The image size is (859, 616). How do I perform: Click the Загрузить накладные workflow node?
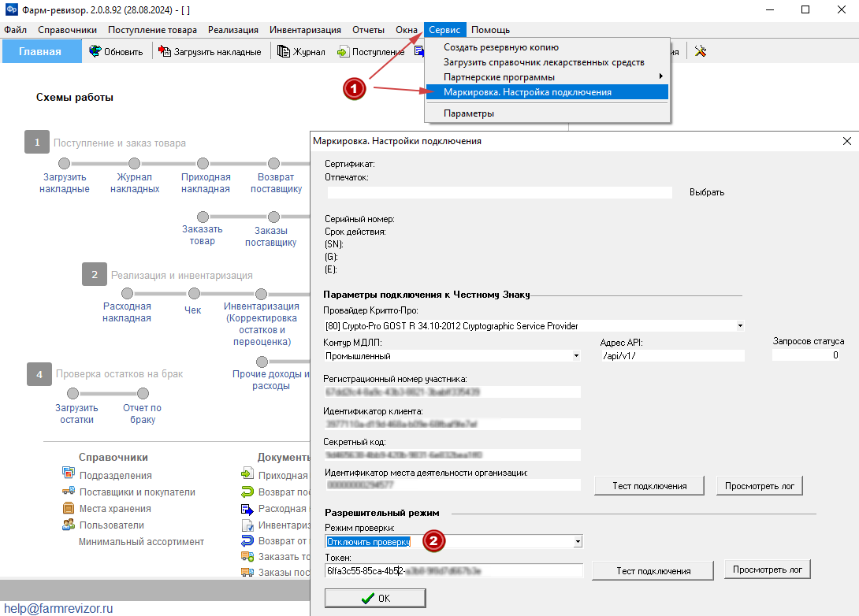64,163
